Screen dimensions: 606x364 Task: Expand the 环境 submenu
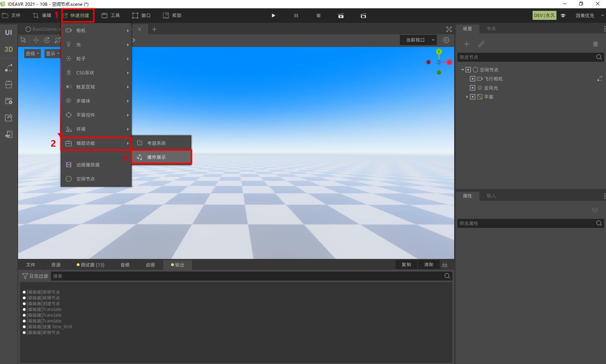96,129
